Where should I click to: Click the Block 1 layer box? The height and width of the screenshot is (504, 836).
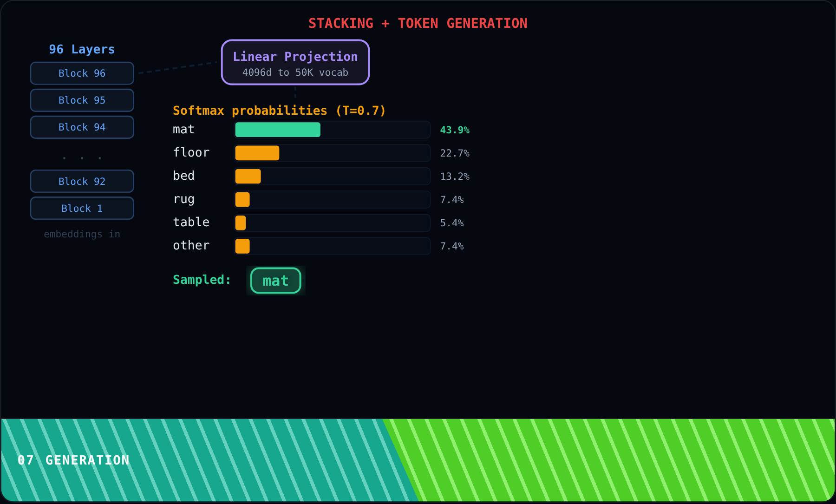click(82, 208)
